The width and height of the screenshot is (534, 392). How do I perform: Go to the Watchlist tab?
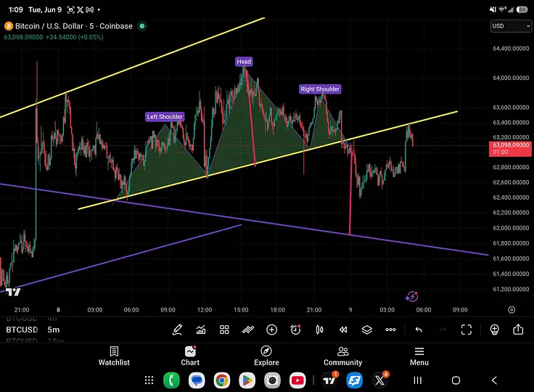click(x=114, y=356)
